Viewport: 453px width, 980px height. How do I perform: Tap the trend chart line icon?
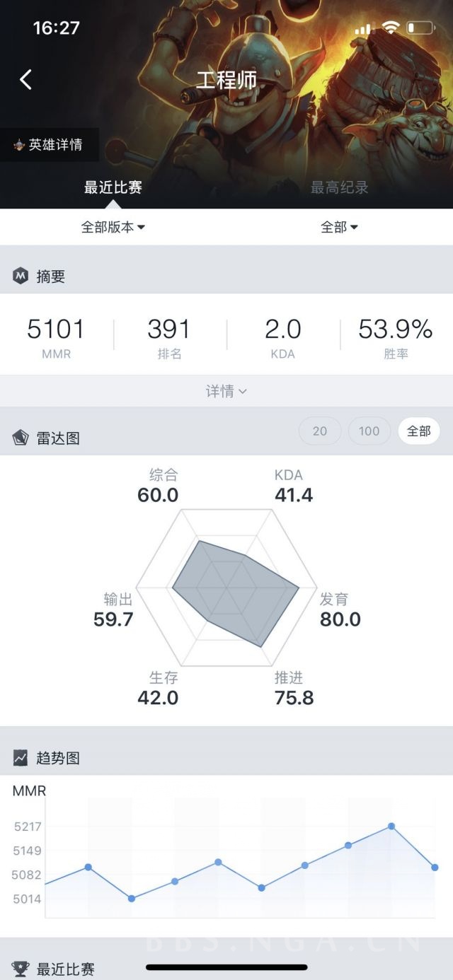pyautogui.click(x=21, y=758)
